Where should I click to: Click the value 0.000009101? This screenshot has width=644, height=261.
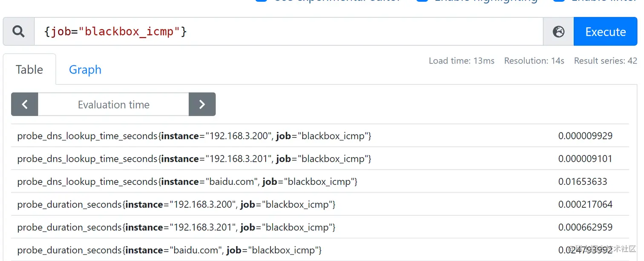[585, 159]
